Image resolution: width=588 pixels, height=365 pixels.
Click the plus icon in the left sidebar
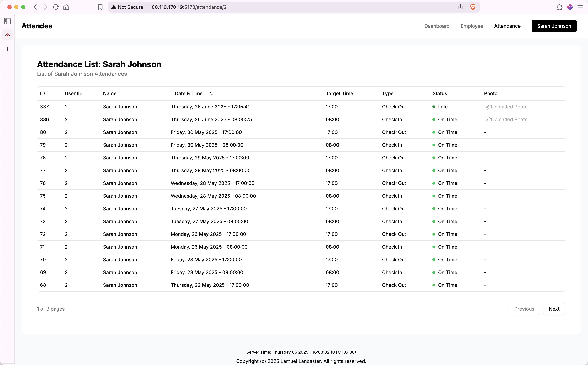7,49
